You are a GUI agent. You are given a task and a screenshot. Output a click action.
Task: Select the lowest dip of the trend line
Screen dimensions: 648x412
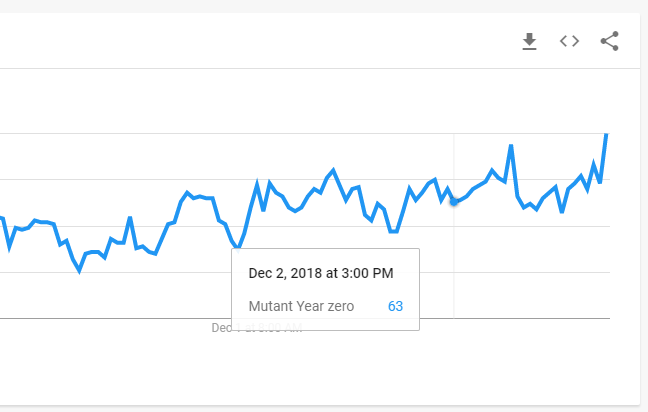coord(79,271)
